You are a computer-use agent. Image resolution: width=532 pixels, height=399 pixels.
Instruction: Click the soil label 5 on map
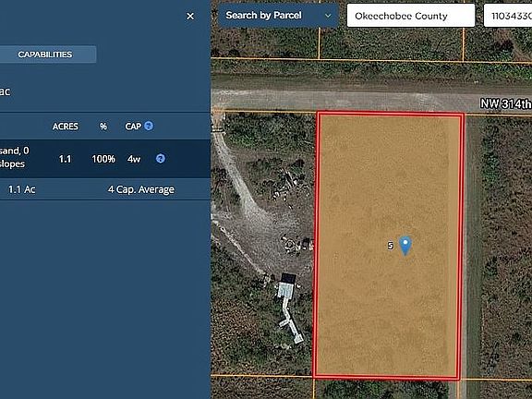coord(390,246)
